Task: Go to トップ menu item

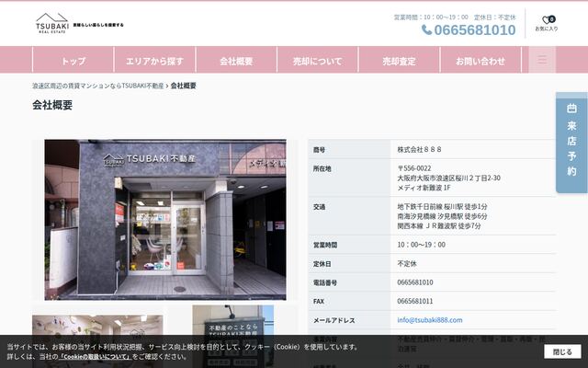Action: 73,61
